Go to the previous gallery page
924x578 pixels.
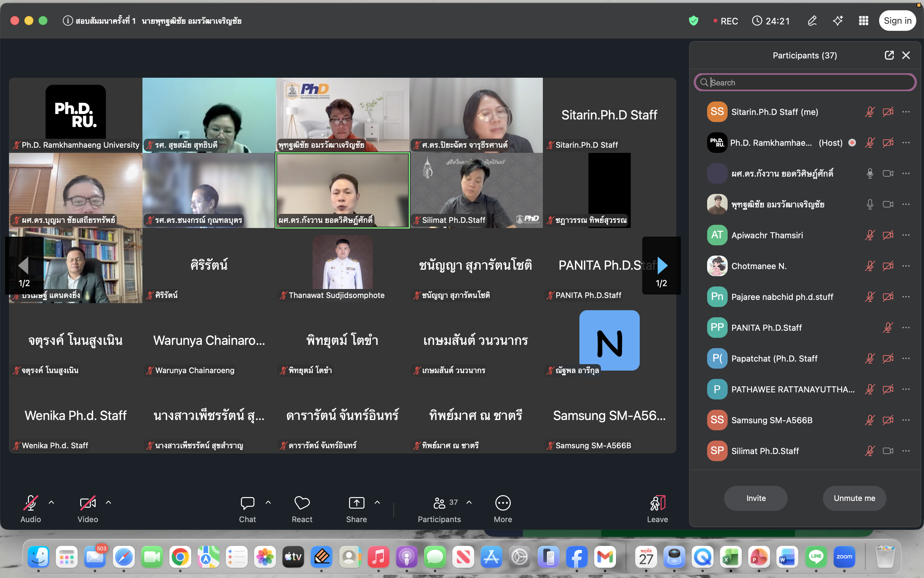pyautogui.click(x=24, y=266)
